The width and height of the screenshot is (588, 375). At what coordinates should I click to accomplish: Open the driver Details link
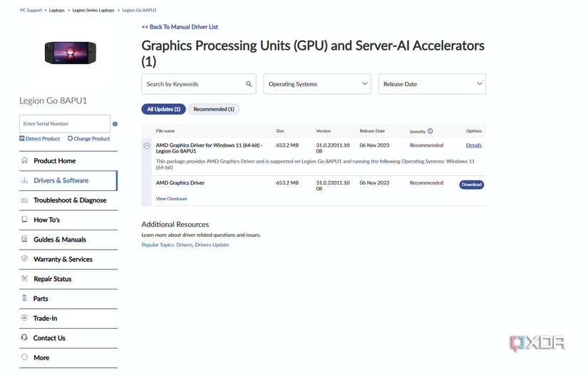pos(473,145)
